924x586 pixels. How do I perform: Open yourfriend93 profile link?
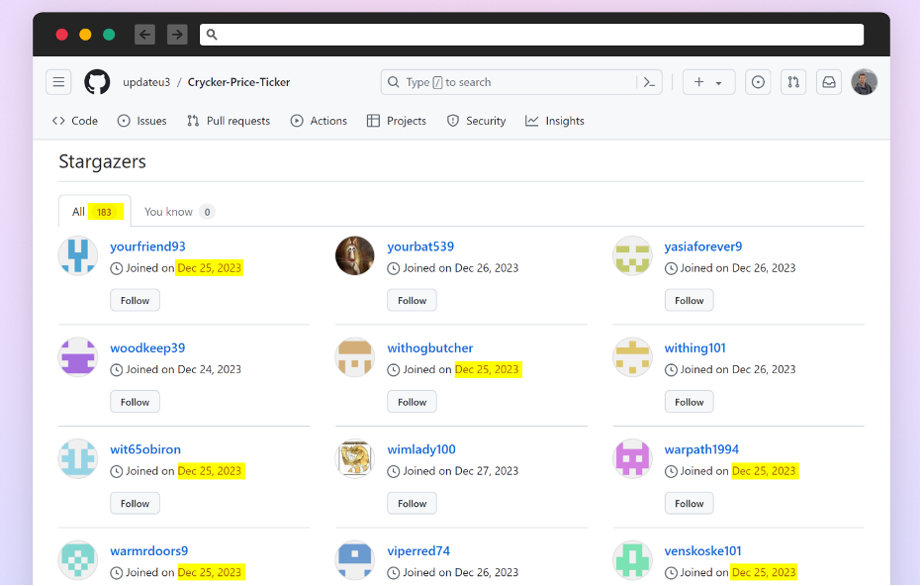pyautogui.click(x=148, y=246)
